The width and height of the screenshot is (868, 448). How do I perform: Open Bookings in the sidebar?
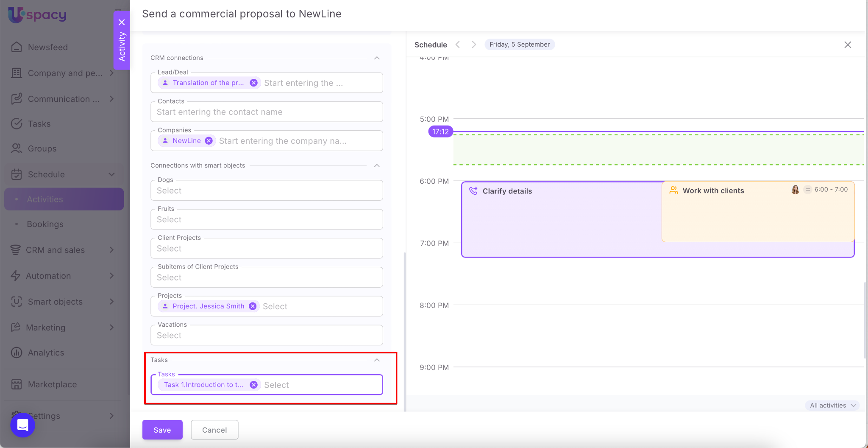45,224
